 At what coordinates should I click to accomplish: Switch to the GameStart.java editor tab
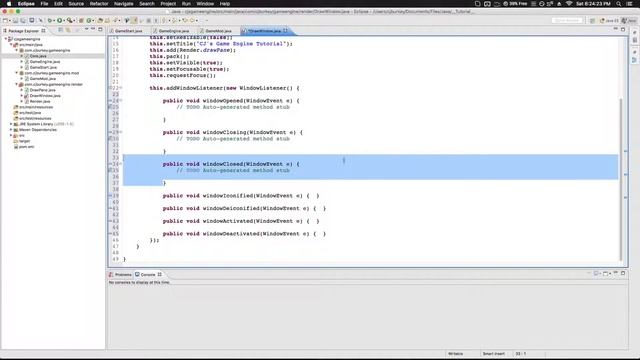128,31
